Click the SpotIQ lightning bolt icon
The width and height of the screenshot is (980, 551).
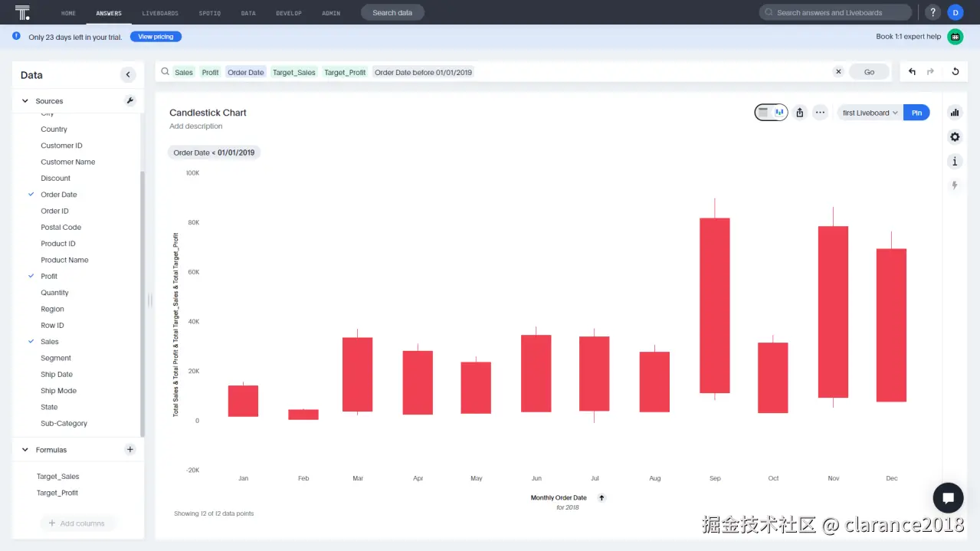[955, 185]
